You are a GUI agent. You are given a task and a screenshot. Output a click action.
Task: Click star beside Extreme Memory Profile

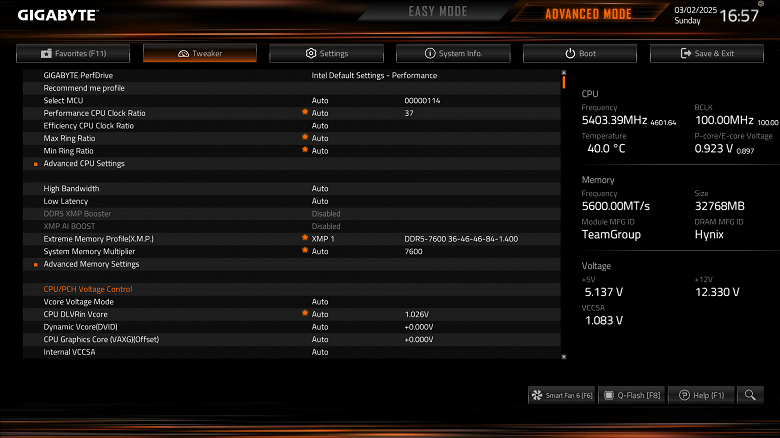305,238
